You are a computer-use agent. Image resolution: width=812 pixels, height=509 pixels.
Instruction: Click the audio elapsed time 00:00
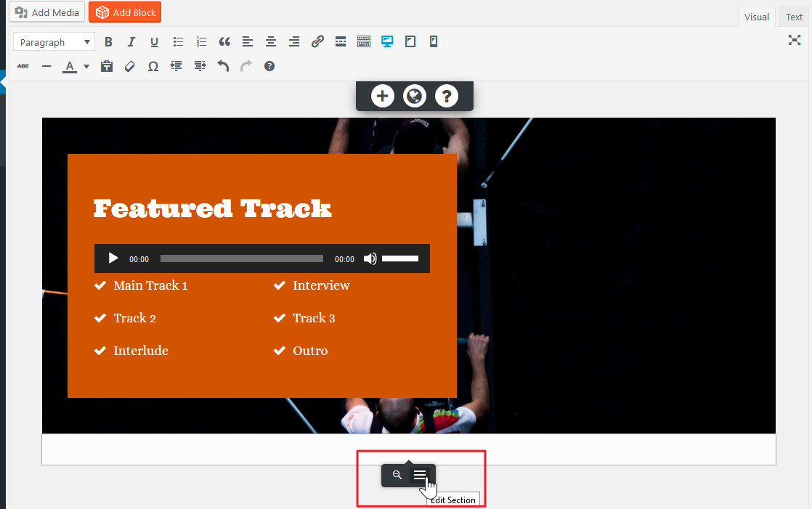[139, 259]
